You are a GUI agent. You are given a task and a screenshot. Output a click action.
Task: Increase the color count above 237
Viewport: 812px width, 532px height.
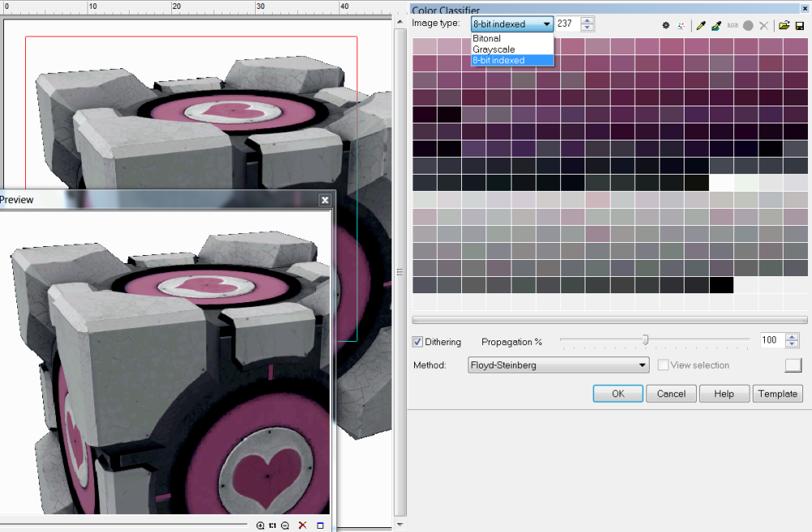[587, 20]
